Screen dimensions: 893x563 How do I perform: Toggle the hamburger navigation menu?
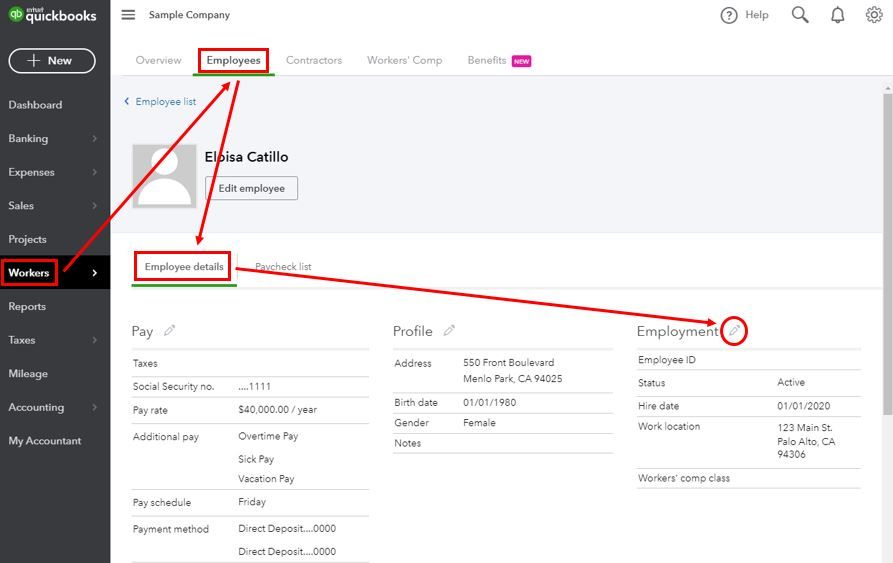click(128, 15)
